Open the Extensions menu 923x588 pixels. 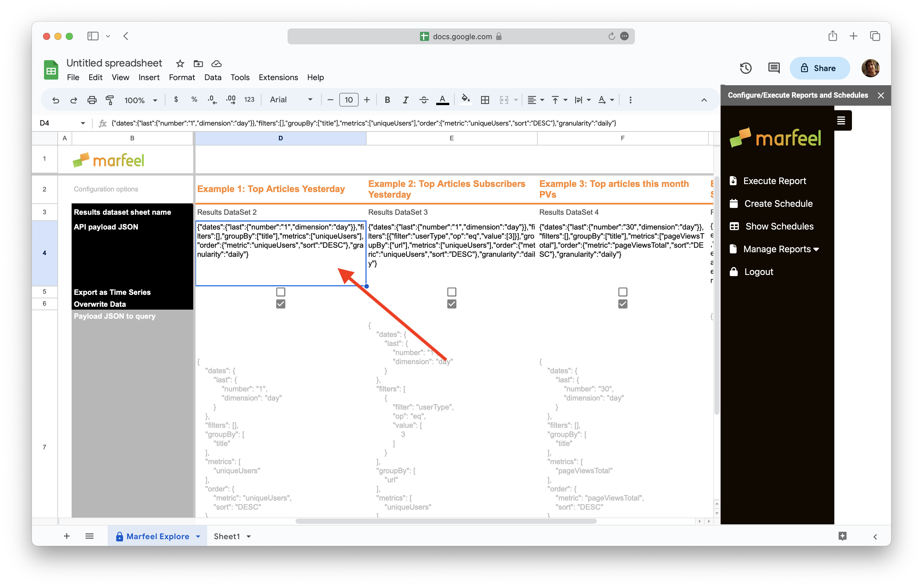coord(278,77)
